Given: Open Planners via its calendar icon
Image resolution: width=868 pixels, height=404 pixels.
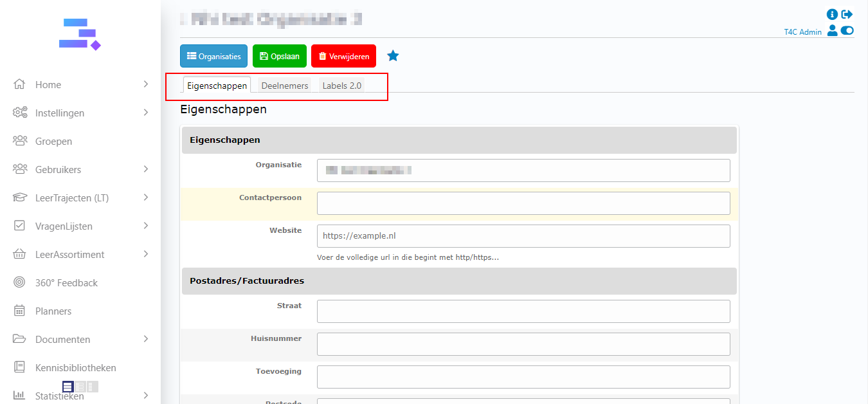Looking at the screenshot, I should pyautogui.click(x=20, y=311).
